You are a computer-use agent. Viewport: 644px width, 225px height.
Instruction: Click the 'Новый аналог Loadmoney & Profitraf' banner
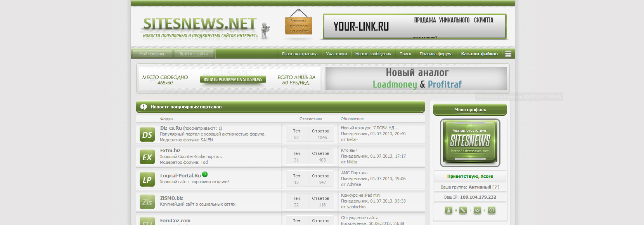416,79
